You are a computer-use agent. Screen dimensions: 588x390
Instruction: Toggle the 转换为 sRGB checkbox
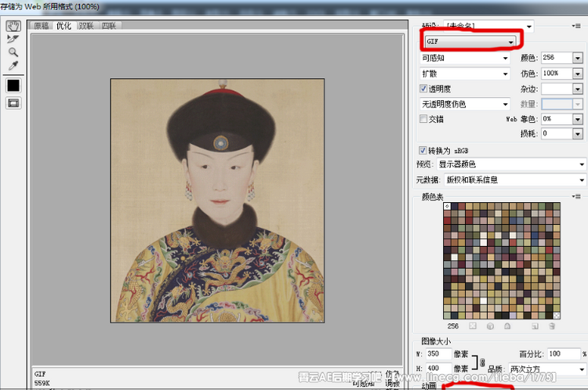(423, 150)
